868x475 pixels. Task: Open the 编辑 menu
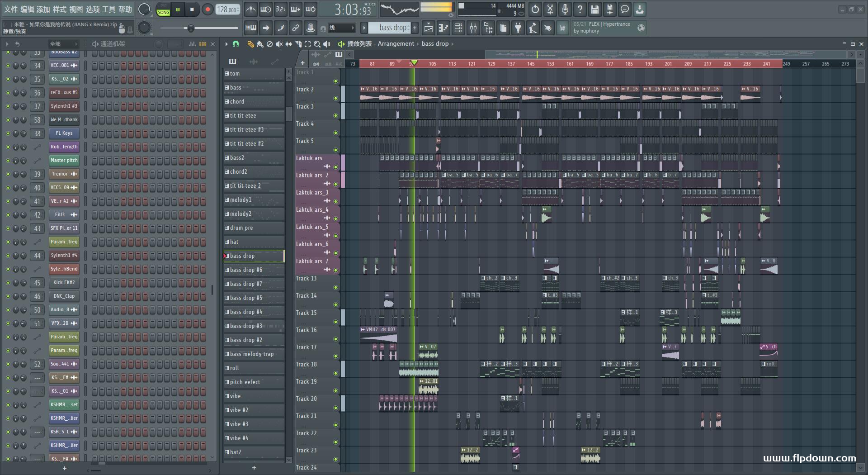[27, 9]
